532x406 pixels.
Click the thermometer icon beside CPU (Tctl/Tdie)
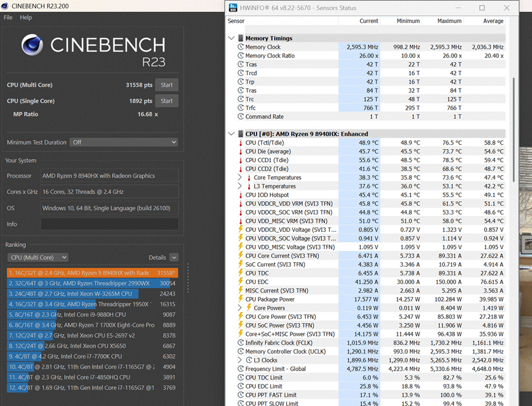[x=241, y=143]
